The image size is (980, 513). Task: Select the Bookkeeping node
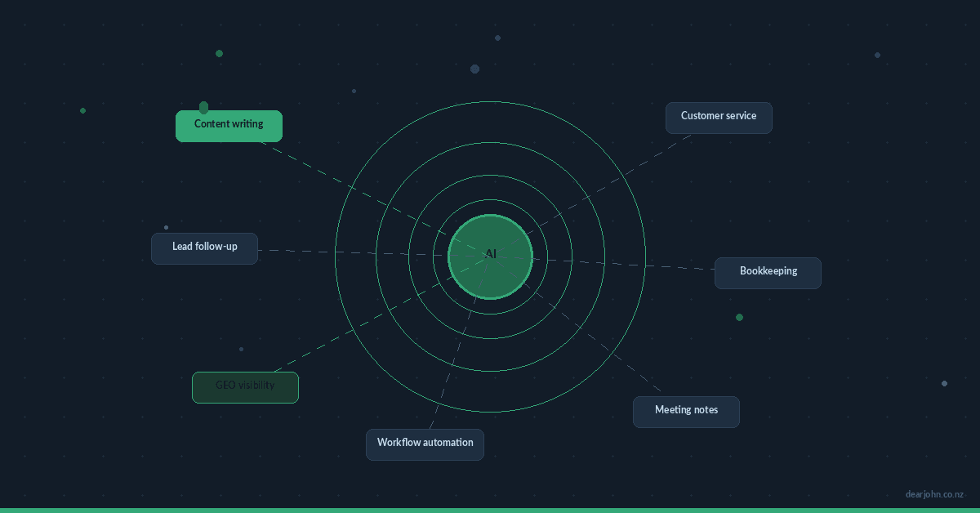pos(768,272)
